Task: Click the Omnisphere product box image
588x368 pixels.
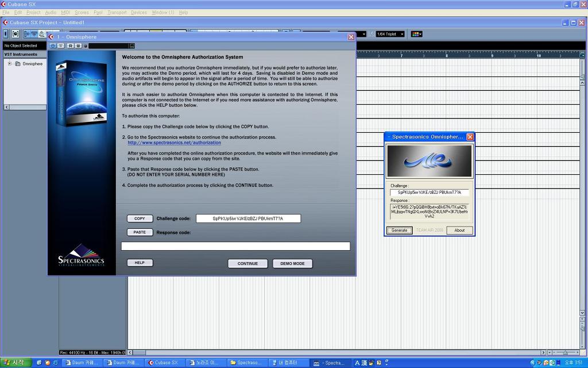Action: coord(82,92)
